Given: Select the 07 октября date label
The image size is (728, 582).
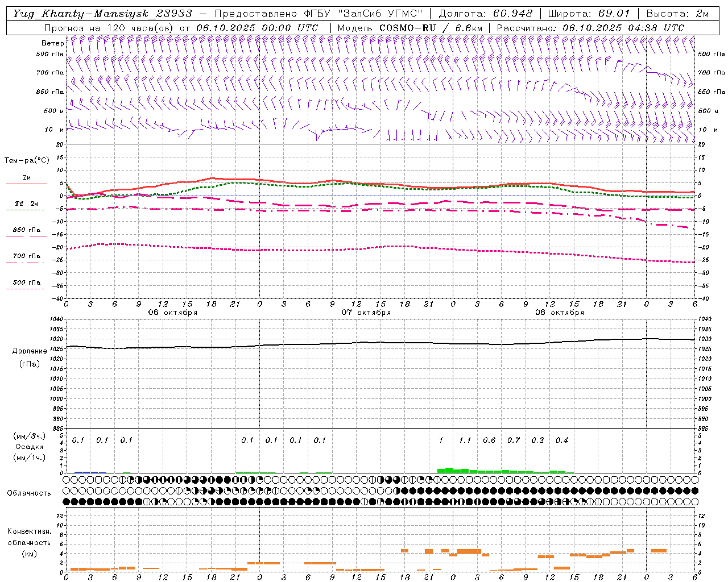Looking at the screenshot, I should (366, 313).
